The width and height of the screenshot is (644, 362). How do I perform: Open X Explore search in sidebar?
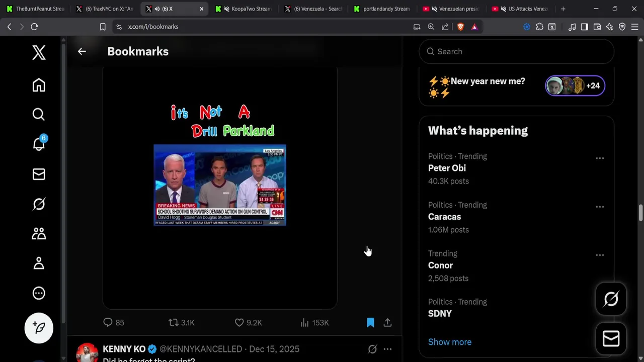(x=39, y=115)
